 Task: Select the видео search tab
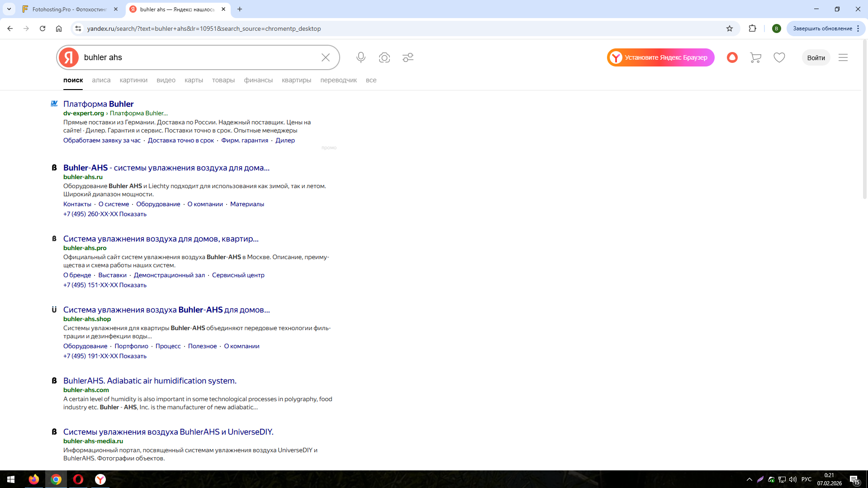[166, 80]
